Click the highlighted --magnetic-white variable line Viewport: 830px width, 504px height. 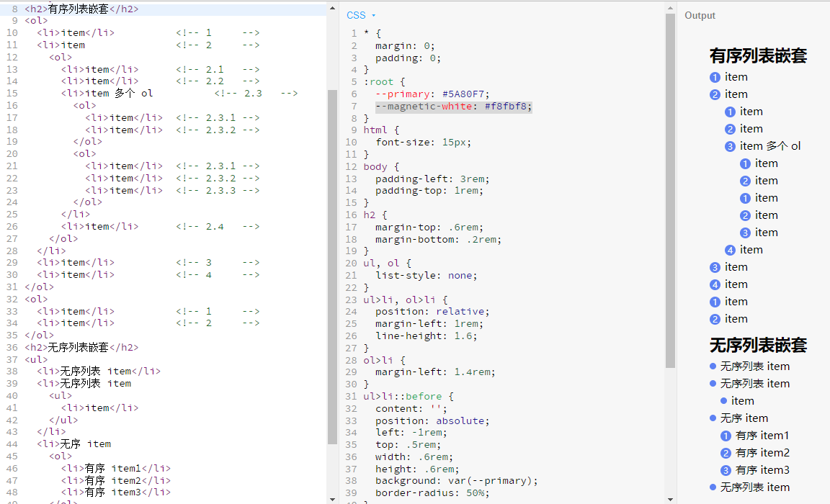(x=453, y=106)
